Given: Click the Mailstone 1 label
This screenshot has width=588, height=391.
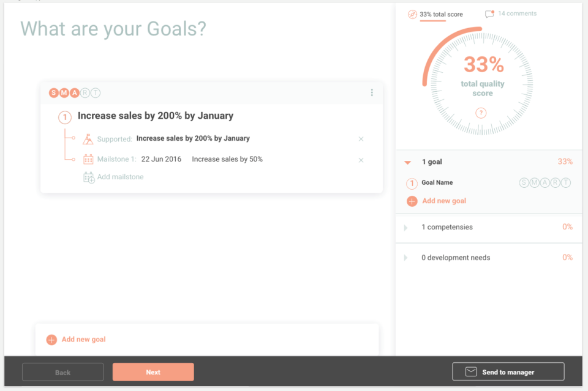Looking at the screenshot, I should (116, 159).
